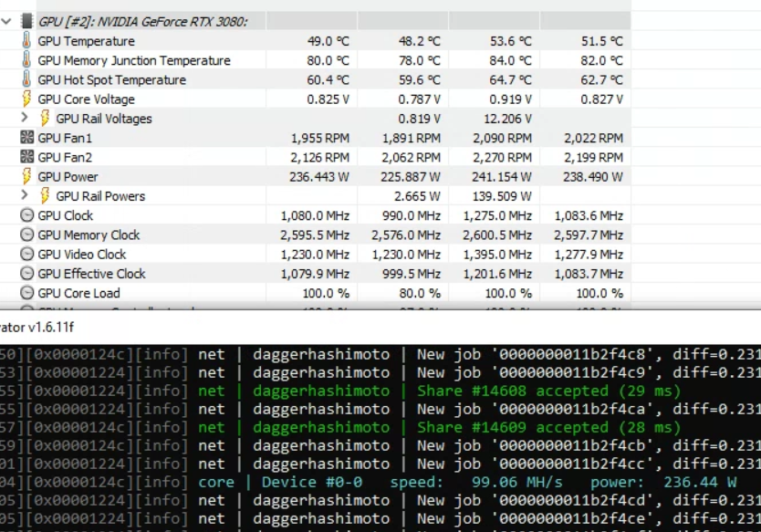Expand the GPU Rail Voltages row

pos(25,118)
